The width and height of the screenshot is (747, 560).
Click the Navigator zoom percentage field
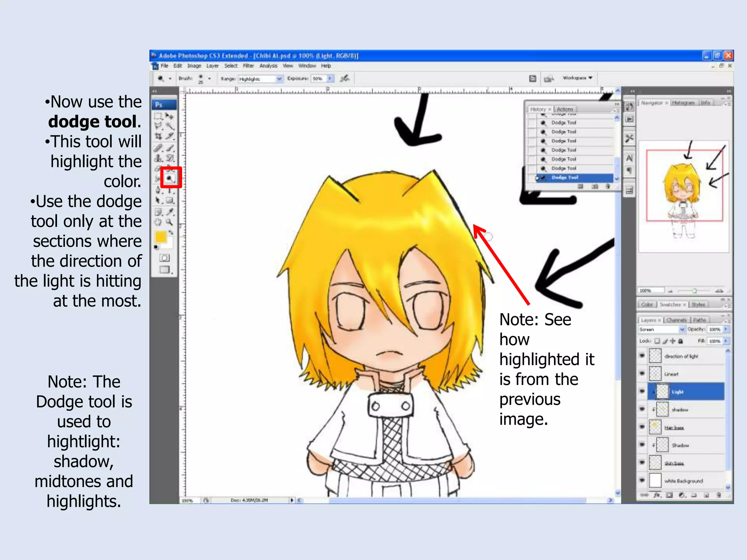651,291
